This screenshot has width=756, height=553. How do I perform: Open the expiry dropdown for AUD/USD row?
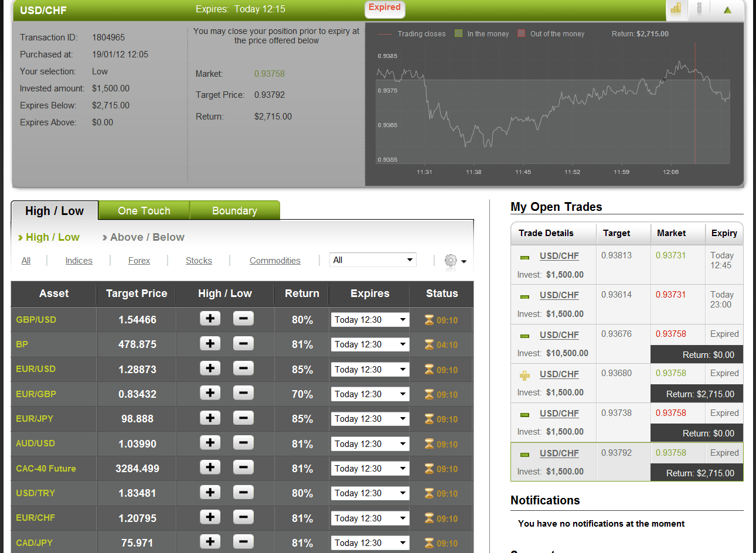click(x=369, y=443)
